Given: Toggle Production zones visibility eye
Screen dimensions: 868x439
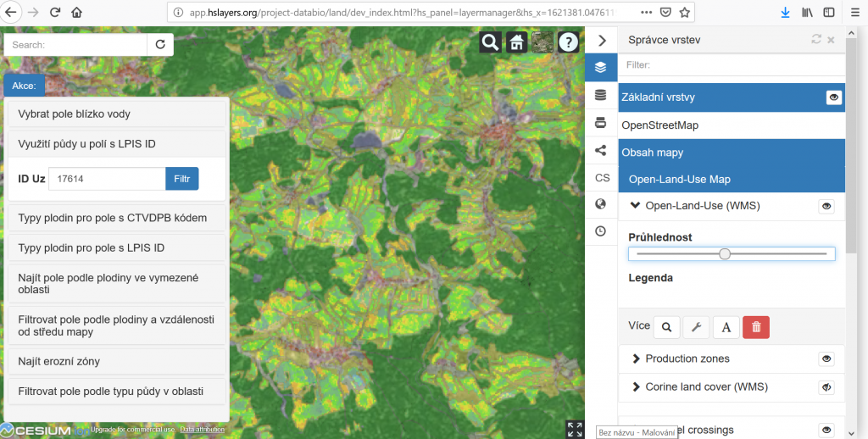Looking at the screenshot, I should tap(826, 358).
